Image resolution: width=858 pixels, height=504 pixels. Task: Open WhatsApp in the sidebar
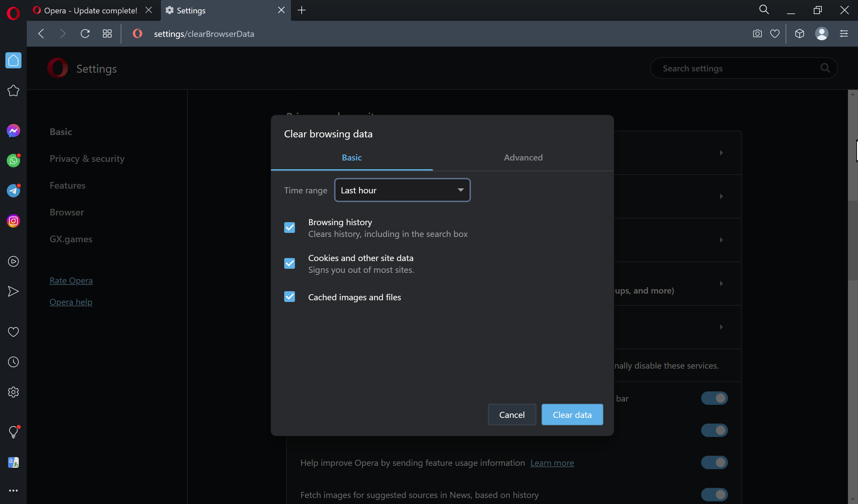click(x=13, y=161)
